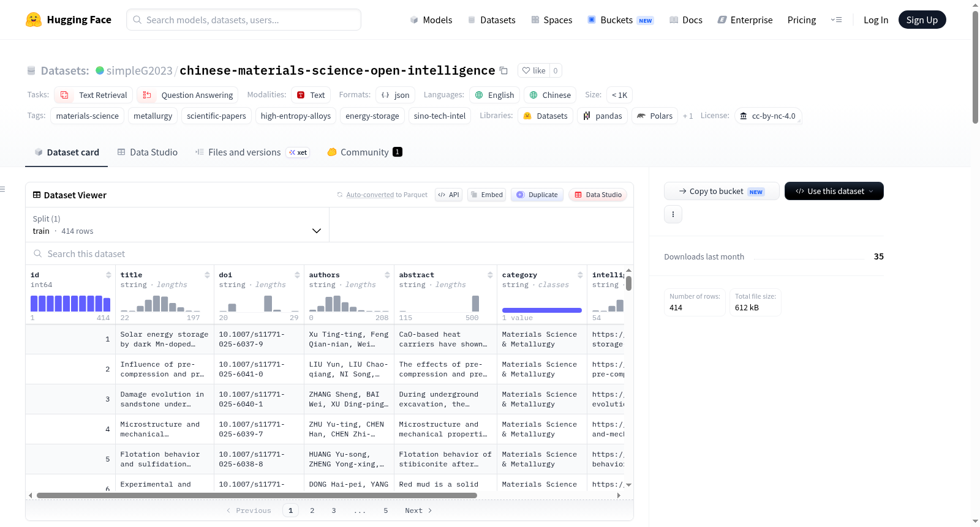Screen dimensions: 980x527
Task: Click the Log In link
Action: pyautogui.click(x=876, y=20)
